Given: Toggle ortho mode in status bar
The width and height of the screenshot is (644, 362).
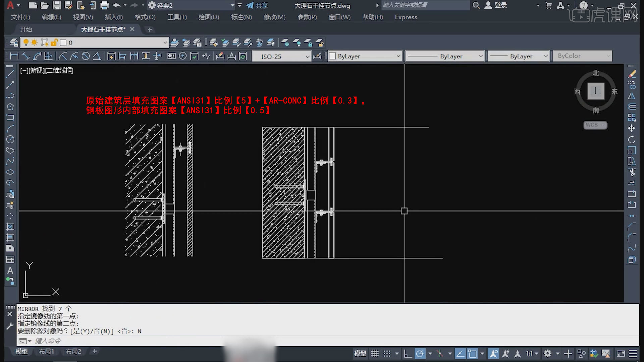Looking at the screenshot, I should [408, 353].
